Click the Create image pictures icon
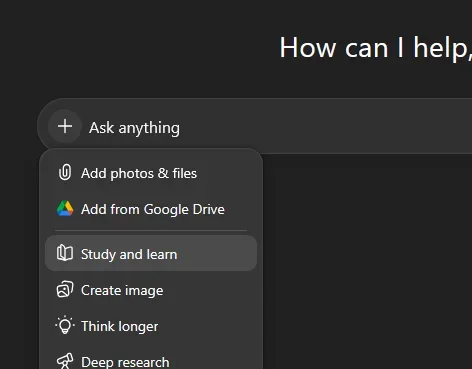 [65, 289]
